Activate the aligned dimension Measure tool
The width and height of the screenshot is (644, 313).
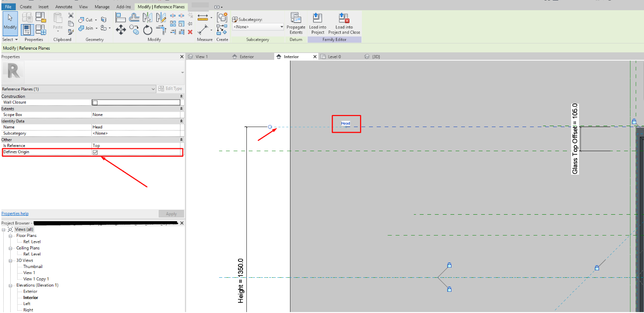203,17
